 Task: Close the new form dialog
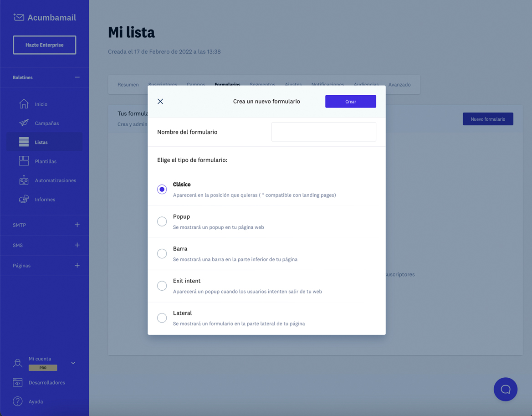tap(160, 102)
